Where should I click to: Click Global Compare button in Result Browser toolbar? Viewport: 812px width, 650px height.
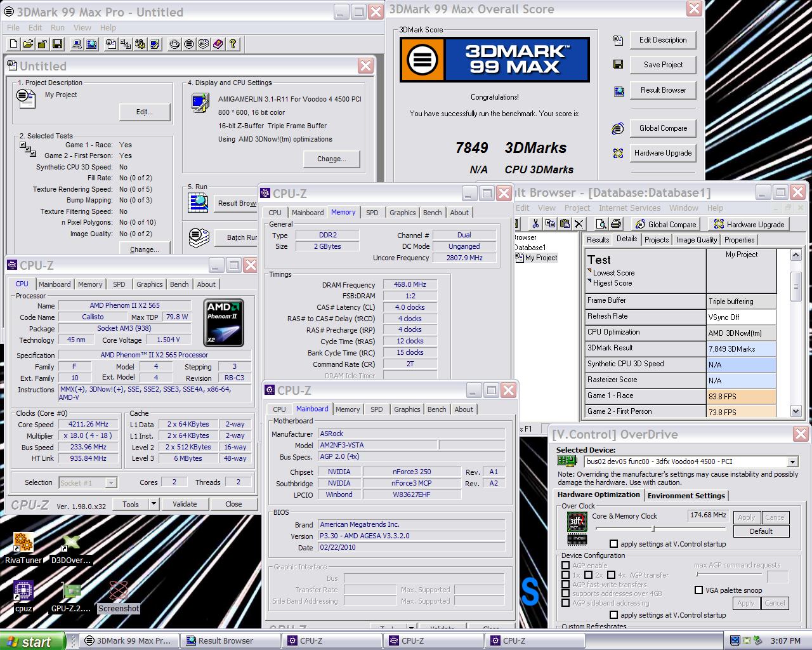(x=665, y=224)
